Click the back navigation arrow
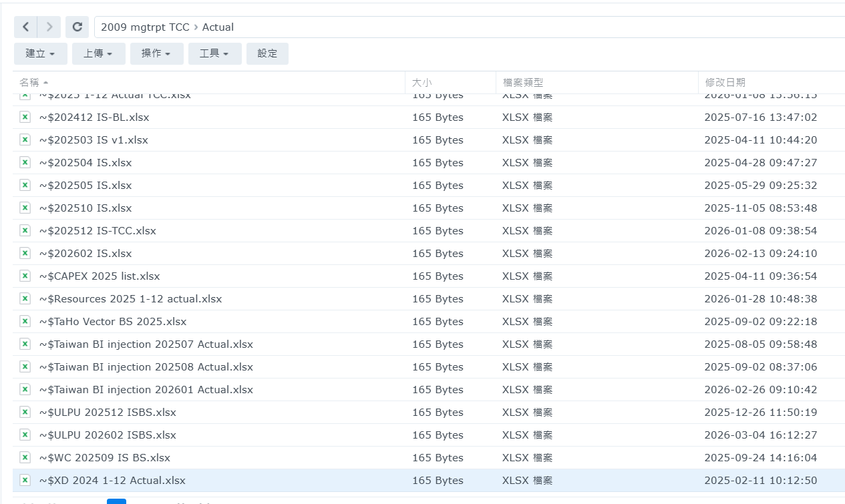The image size is (845, 504). coord(25,27)
